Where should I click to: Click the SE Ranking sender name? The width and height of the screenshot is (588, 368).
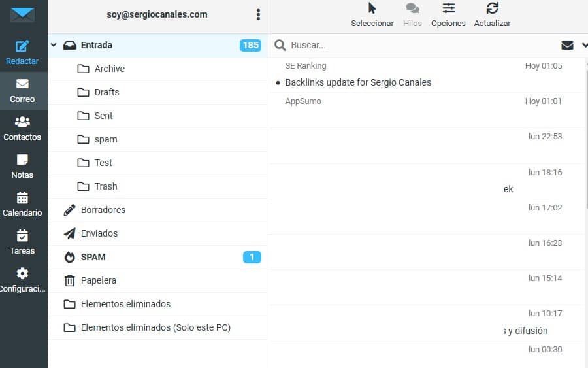point(306,66)
